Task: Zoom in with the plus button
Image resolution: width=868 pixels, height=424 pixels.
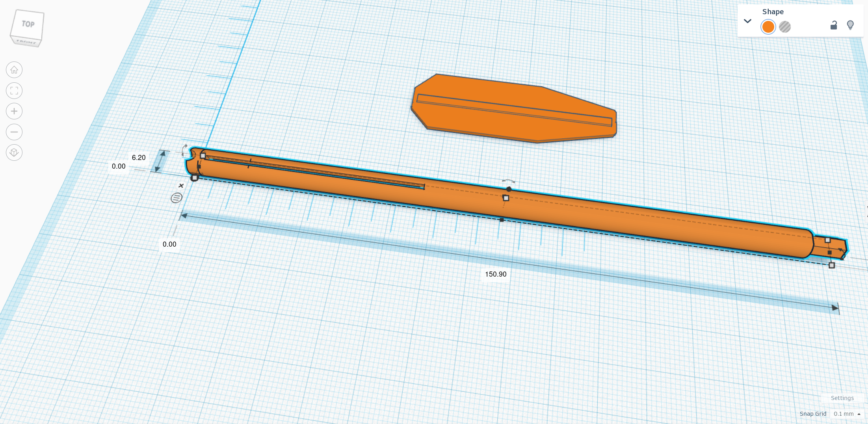Action: point(14,111)
